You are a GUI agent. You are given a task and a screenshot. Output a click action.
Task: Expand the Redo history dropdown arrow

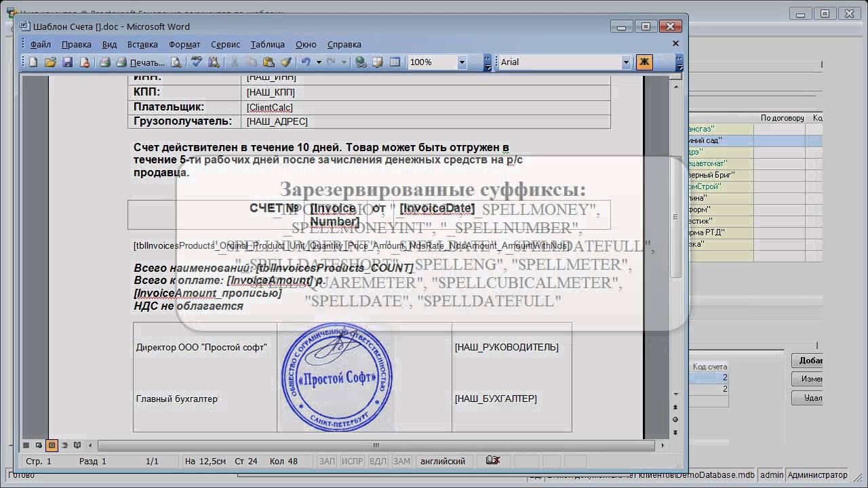[x=344, y=62]
